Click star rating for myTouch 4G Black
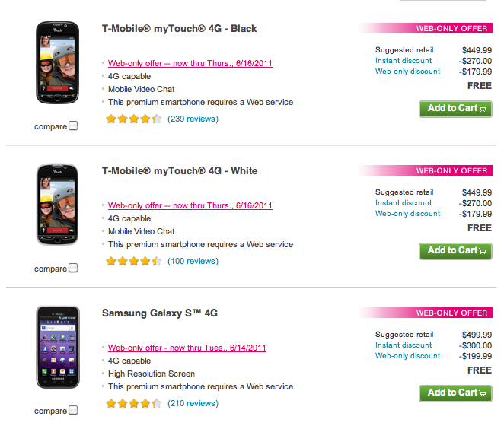The width and height of the screenshot is (504, 426). [x=133, y=119]
